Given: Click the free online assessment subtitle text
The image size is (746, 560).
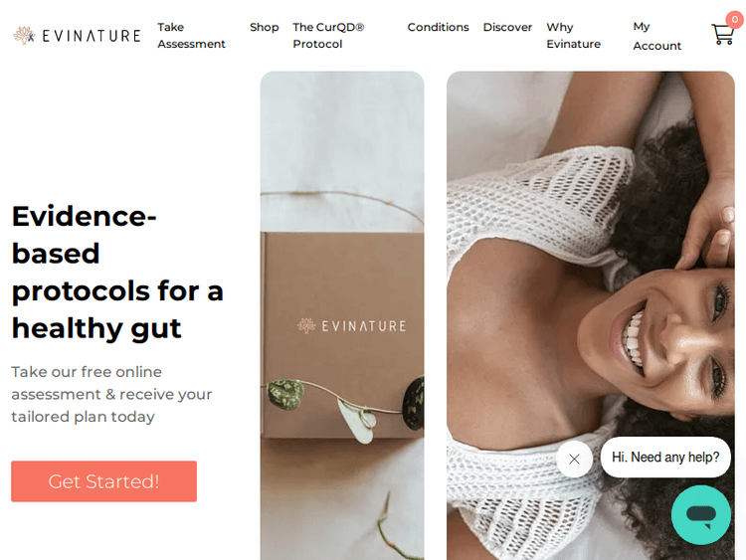Looking at the screenshot, I should 111,394.
